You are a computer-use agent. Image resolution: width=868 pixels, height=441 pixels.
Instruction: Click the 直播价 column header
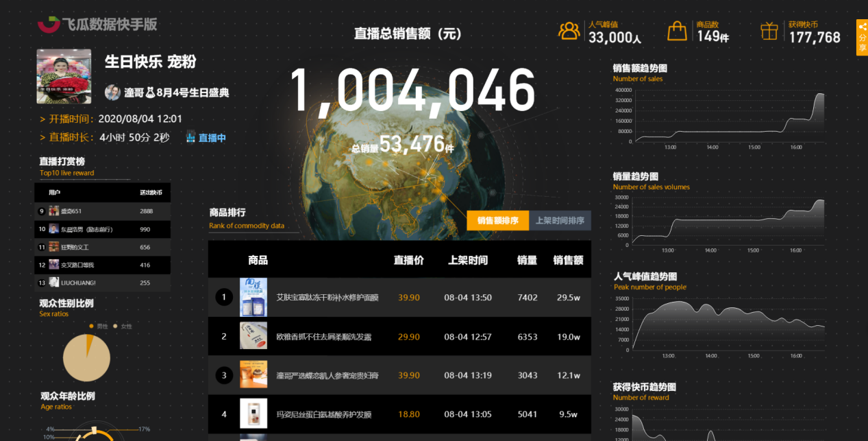(x=409, y=260)
